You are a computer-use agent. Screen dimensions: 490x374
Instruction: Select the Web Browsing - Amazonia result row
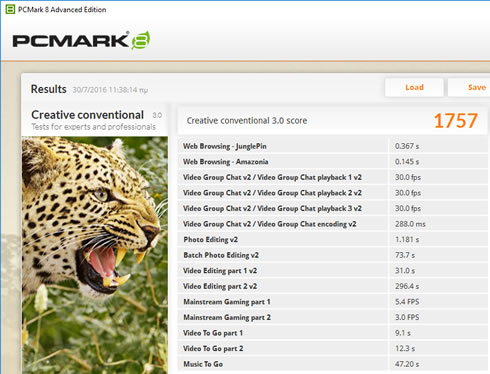click(332, 162)
